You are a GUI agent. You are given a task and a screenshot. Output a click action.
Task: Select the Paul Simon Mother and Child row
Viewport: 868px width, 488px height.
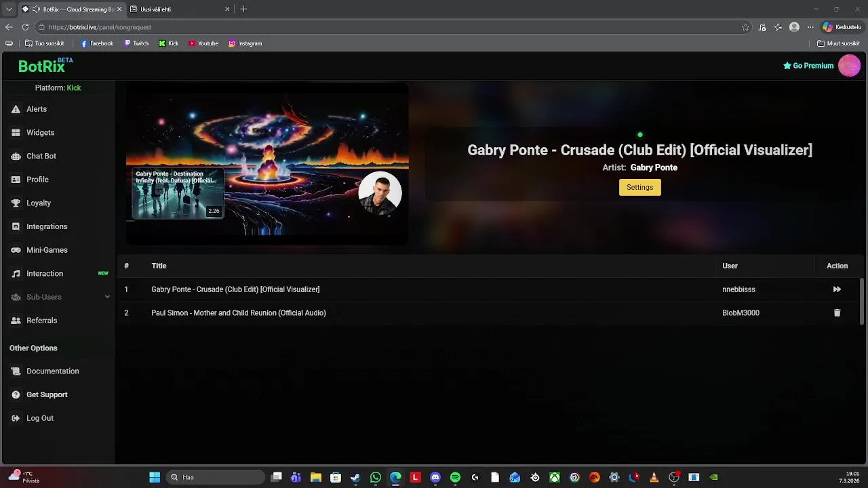click(239, 313)
